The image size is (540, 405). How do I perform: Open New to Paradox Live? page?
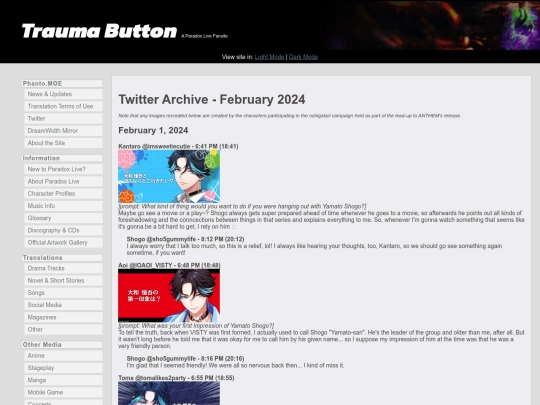63,169
